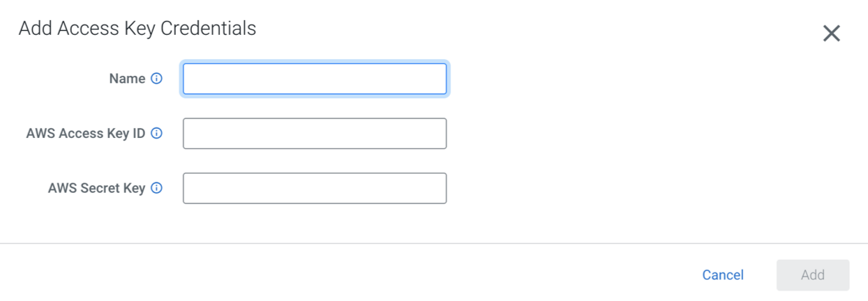Image resolution: width=868 pixels, height=301 pixels.
Task: Tap the circled i after AWS Secret Key
Action: click(x=157, y=188)
